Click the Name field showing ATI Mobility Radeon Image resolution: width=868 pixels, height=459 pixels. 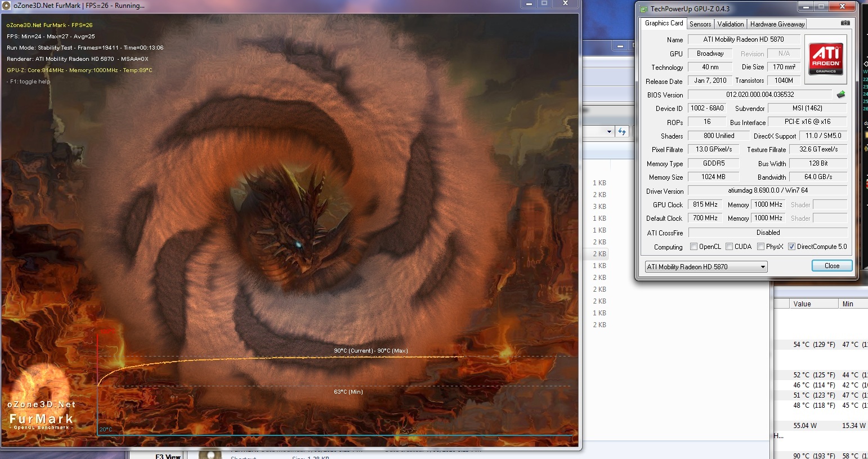(x=744, y=39)
